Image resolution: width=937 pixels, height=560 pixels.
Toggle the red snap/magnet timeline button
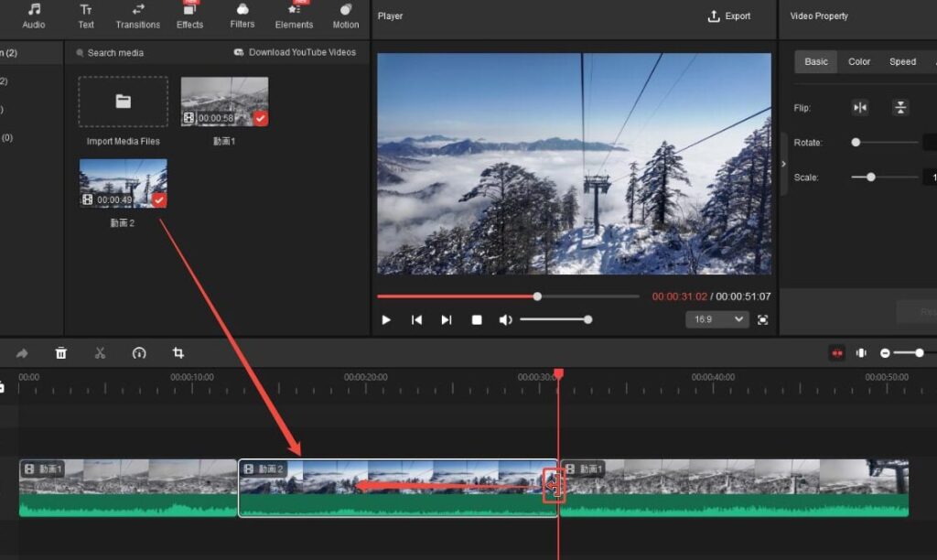tap(836, 353)
